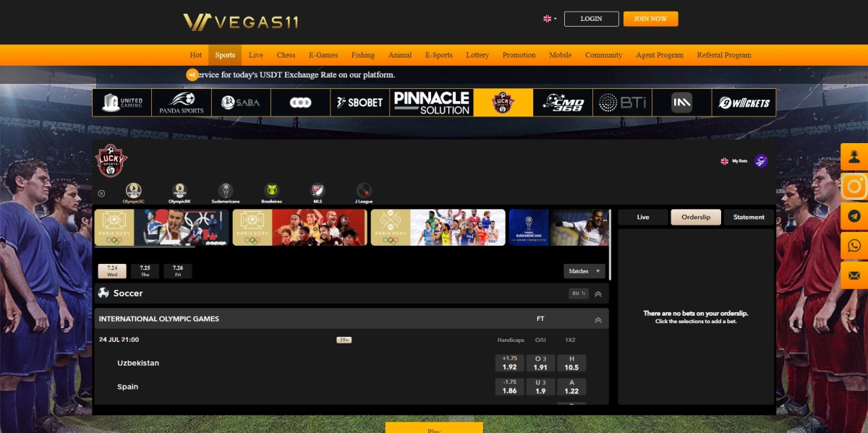Viewport: 868px width, 433px height.
Task: Open the Agent Program menu
Action: pos(660,55)
